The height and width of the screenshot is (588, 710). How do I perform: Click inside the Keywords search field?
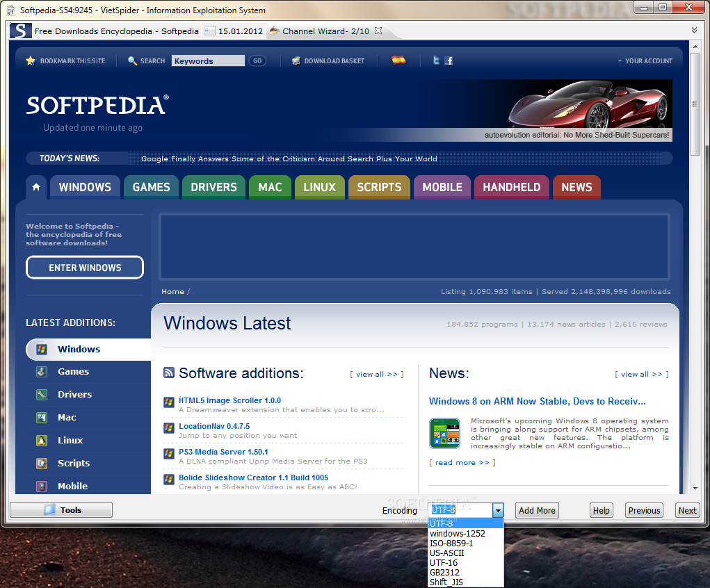coord(208,60)
